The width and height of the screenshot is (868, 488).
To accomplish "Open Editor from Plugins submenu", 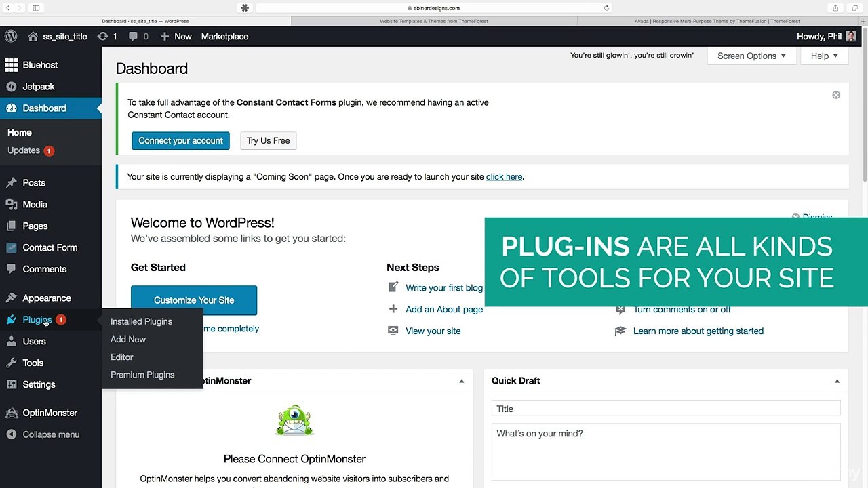I will (x=121, y=357).
